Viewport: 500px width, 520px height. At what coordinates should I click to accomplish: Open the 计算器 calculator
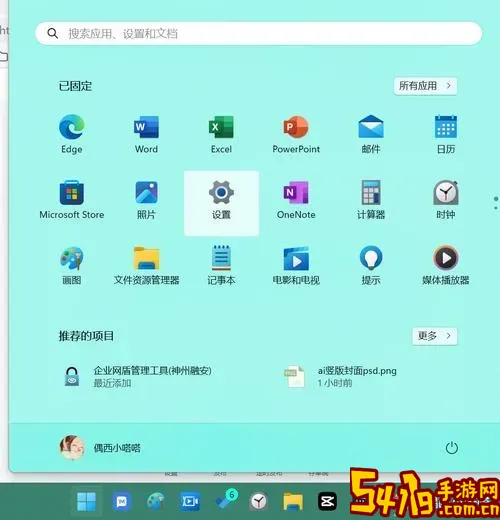[x=371, y=200]
